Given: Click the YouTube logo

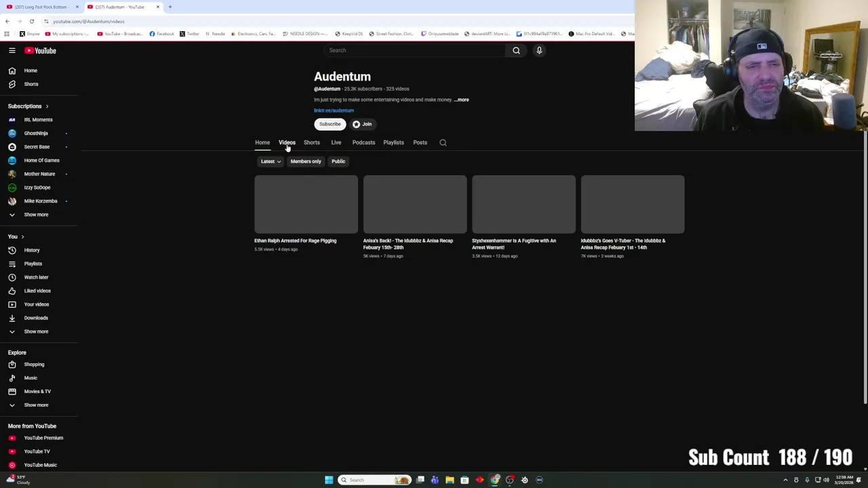Looking at the screenshot, I should [41, 50].
